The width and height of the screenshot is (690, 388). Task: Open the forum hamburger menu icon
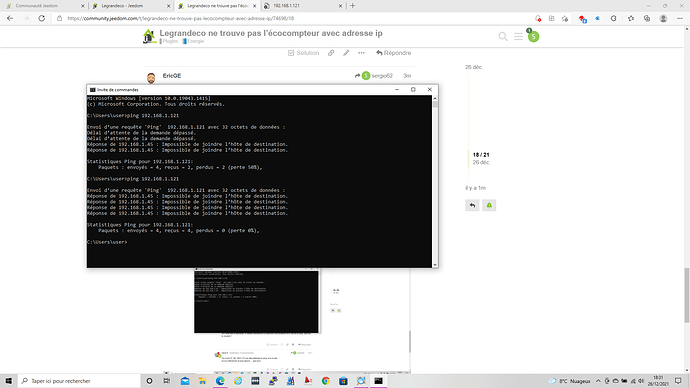tap(518, 37)
